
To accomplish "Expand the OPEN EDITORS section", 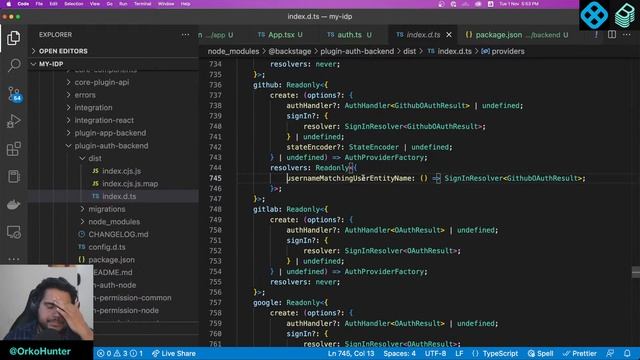I will coord(113,51).
